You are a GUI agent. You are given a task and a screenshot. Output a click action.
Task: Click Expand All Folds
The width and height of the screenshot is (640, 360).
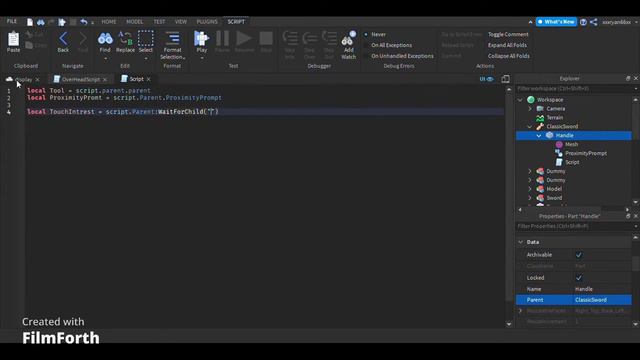point(507,45)
